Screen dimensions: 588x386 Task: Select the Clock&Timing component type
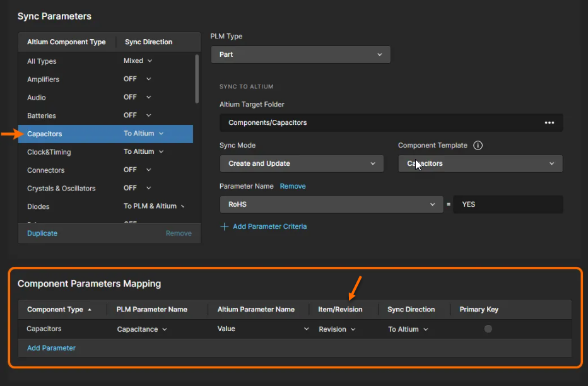(49, 152)
